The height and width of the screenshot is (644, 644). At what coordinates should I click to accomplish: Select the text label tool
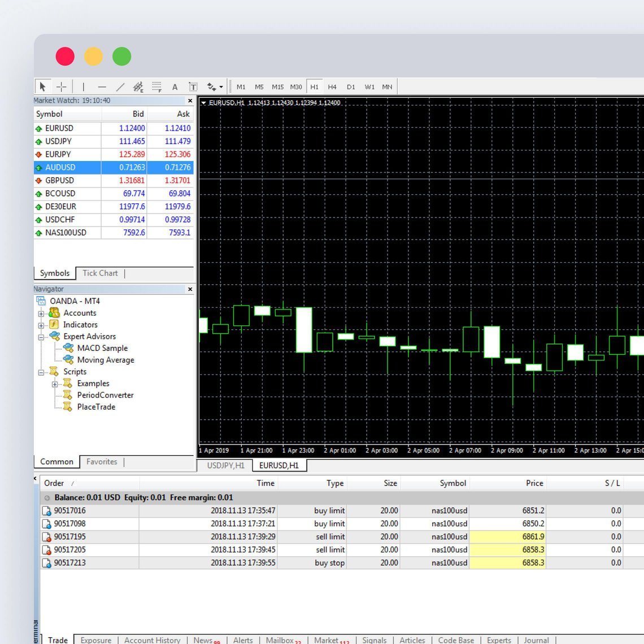[x=193, y=86]
